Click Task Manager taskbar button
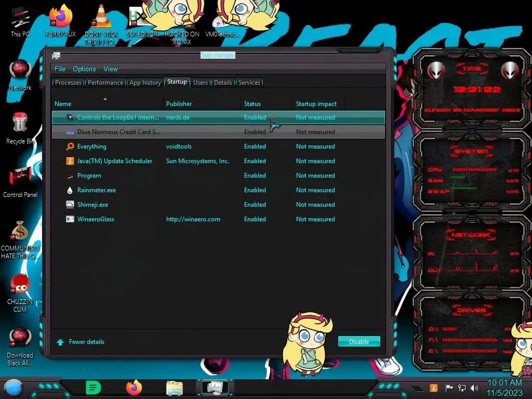Image resolution: width=532 pixels, height=399 pixels. [215, 388]
